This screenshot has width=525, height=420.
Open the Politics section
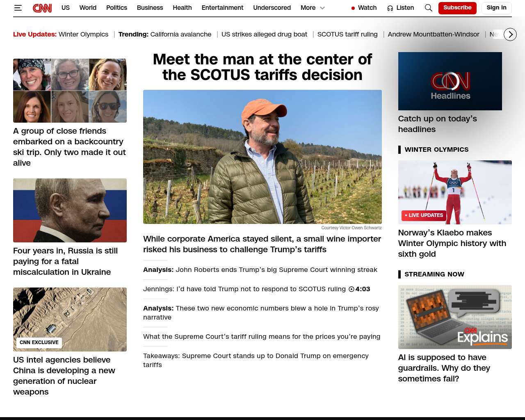pos(116,8)
